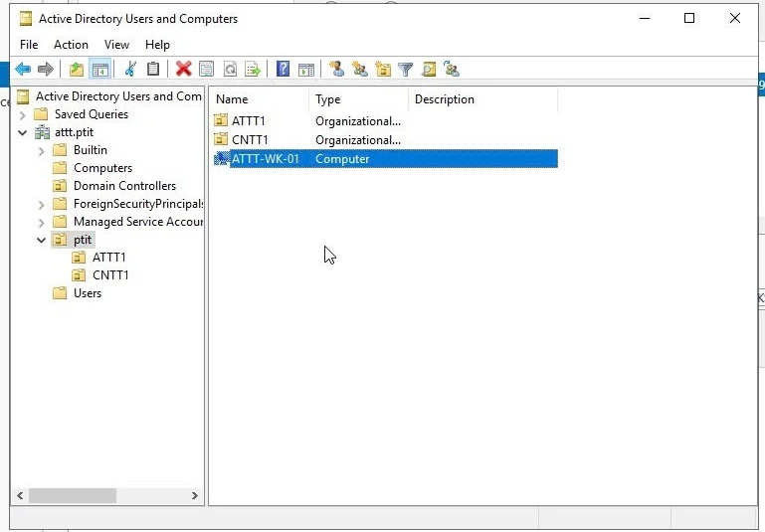Select the Builtin container
The image size is (765, 532).
point(91,150)
